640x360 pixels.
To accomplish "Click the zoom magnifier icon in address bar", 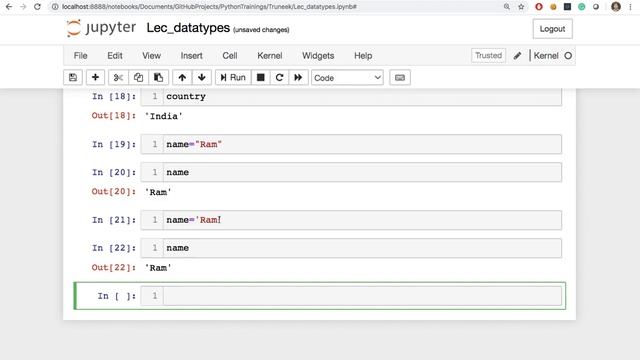I will (507, 7).
